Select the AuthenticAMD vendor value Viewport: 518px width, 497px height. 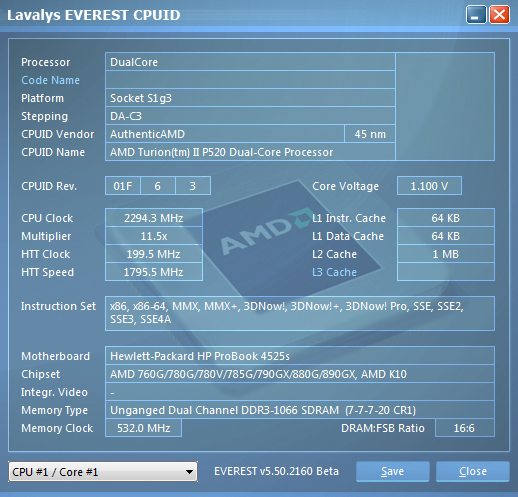coord(225,134)
